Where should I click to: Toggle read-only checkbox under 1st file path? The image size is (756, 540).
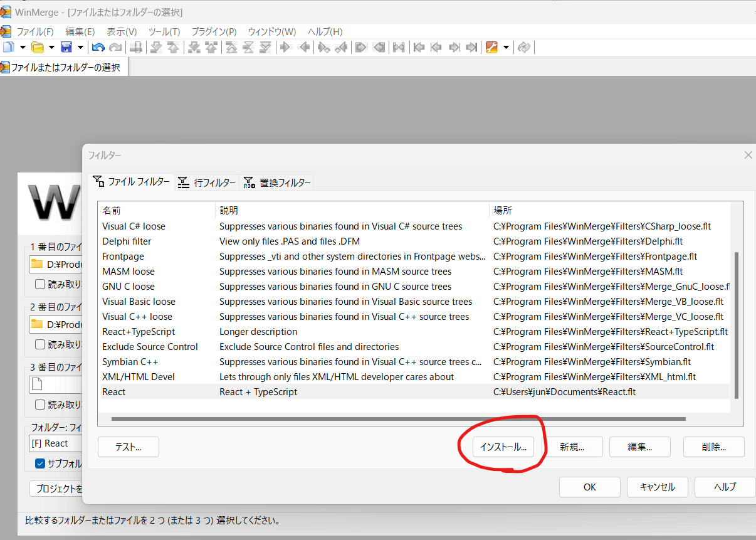point(40,284)
